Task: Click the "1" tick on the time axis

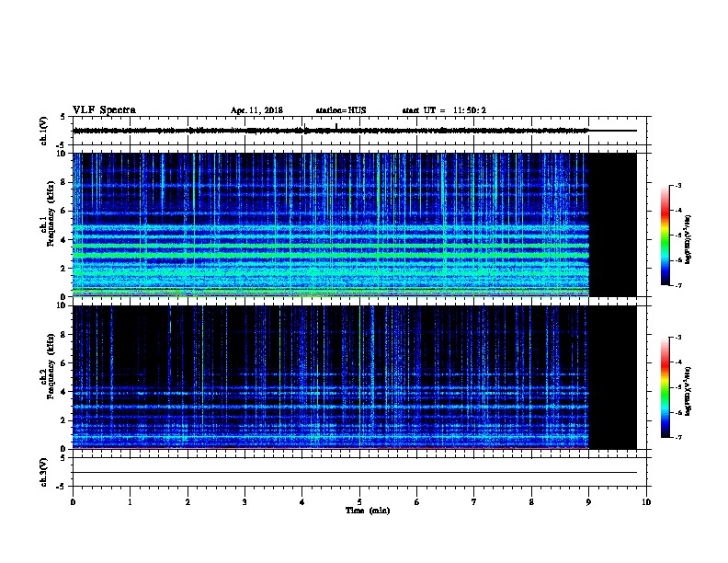Action: (x=130, y=502)
